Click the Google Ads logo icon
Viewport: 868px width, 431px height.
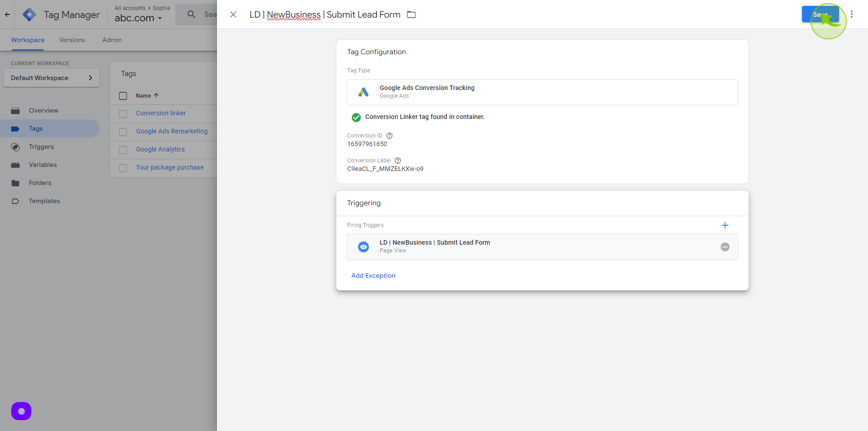[x=363, y=92]
